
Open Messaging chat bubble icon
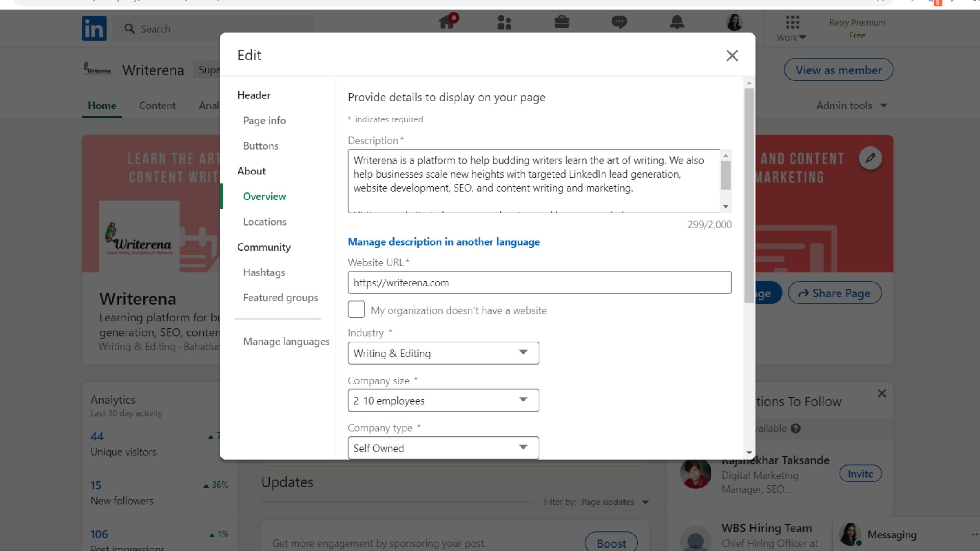(x=619, y=22)
